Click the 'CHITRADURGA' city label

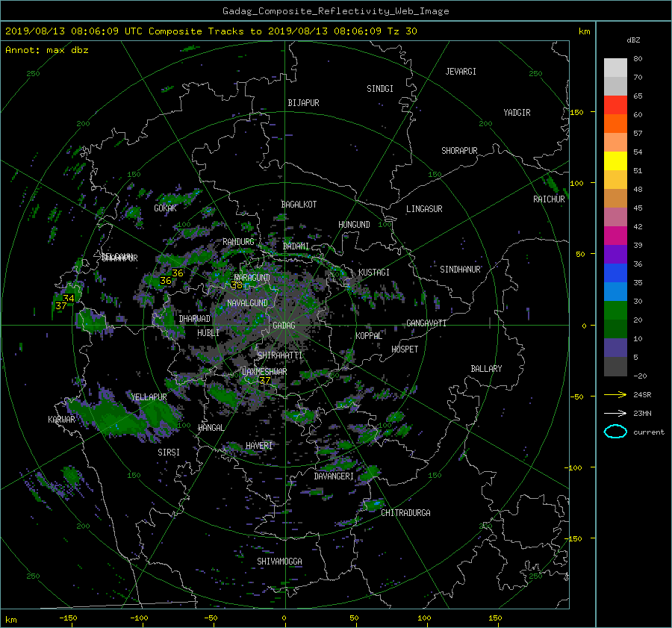[x=405, y=513]
